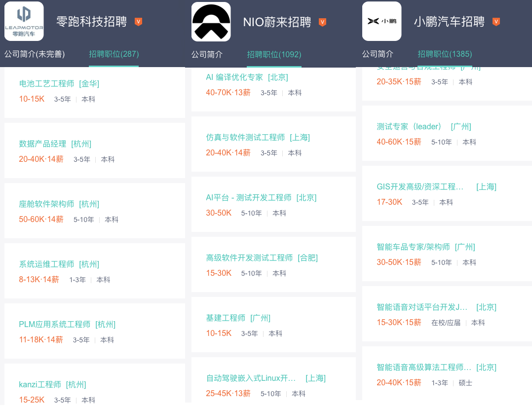Open the Leapmotor company logo
Viewport: 532px width, 406px height.
pyautogui.click(x=24, y=21)
